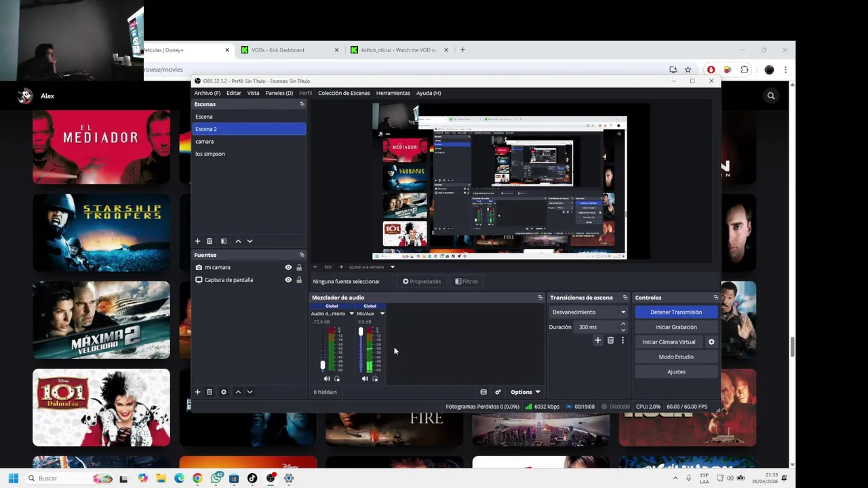Mute the Audio del escritorio channel
868x488 pixels.
tap(326, 379)
